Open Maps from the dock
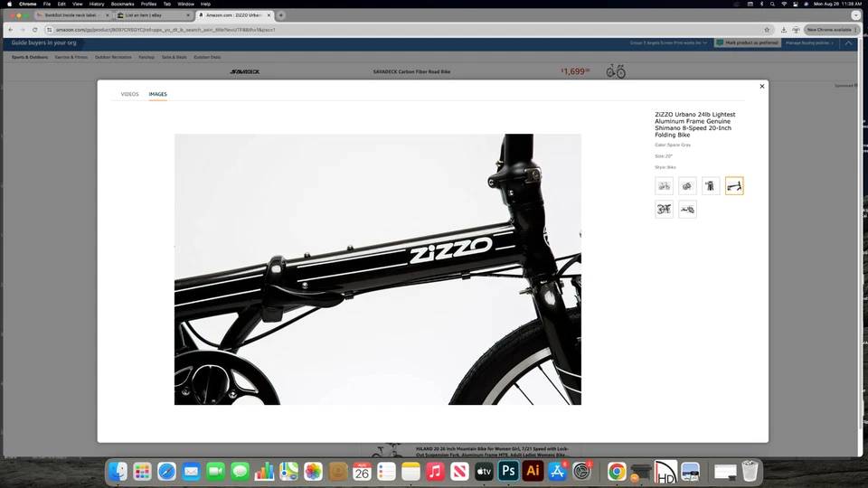 (288, 472)
